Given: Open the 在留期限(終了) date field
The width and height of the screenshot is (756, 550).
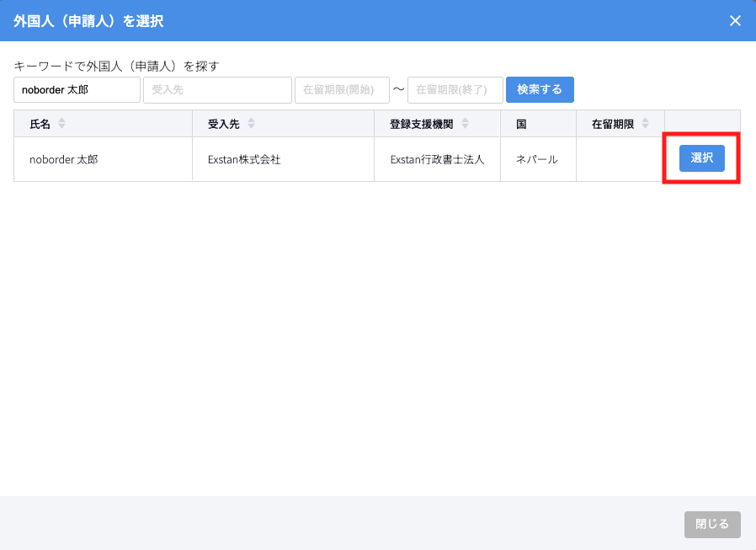Looking at the screenshot, I should (x=455, y=90).
